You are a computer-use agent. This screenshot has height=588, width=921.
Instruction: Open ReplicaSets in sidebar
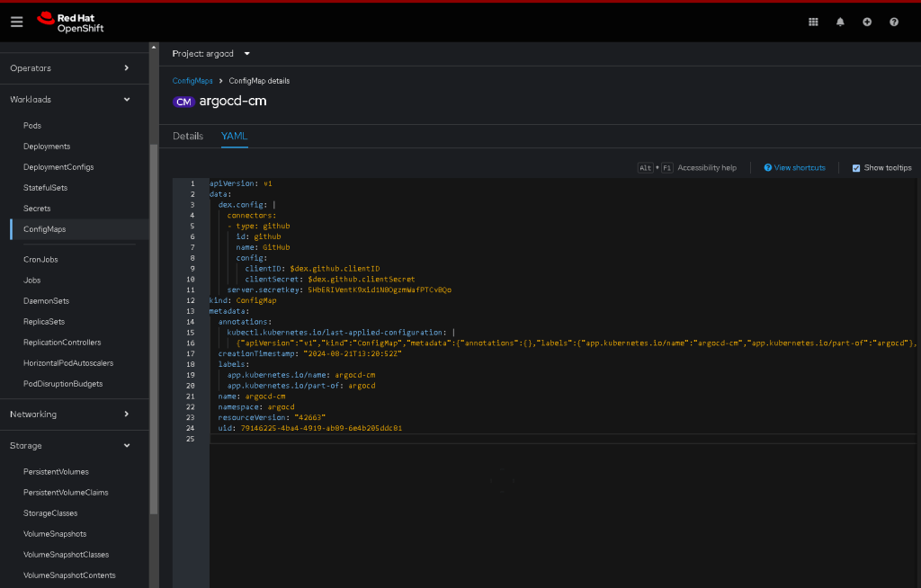[44, 321]
